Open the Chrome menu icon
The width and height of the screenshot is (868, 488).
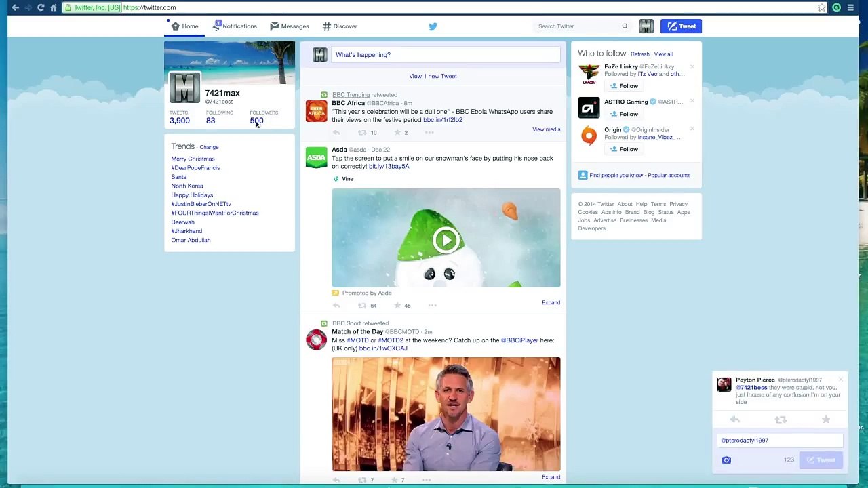pos(850,7)
